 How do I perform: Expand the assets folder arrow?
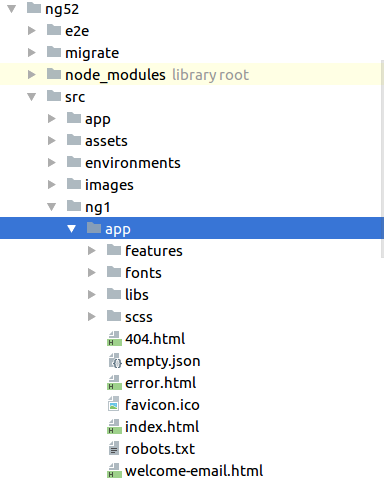tap(52, 141)
